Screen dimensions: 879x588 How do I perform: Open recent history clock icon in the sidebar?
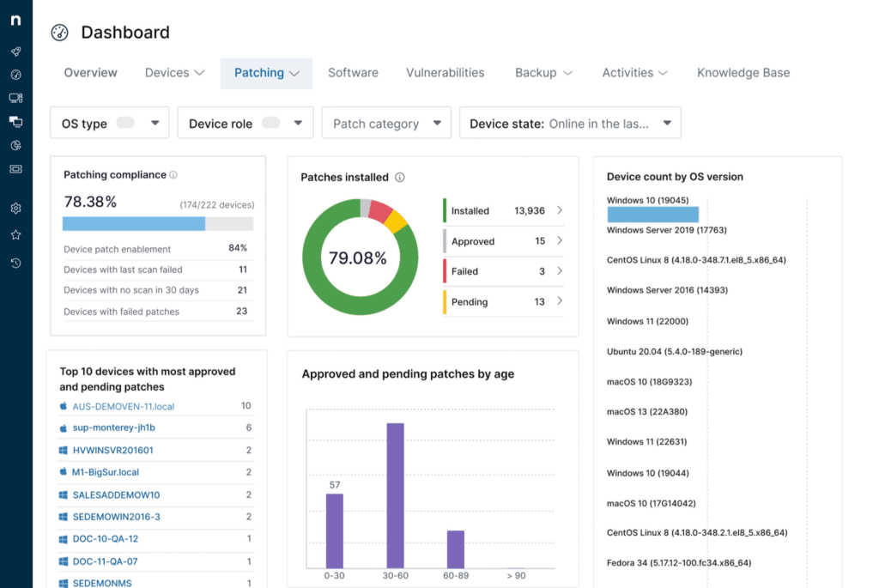15,263
